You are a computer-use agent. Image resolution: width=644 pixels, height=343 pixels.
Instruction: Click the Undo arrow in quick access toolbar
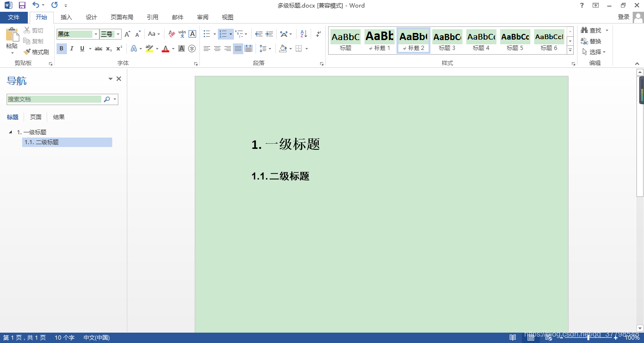coord(36,5)
